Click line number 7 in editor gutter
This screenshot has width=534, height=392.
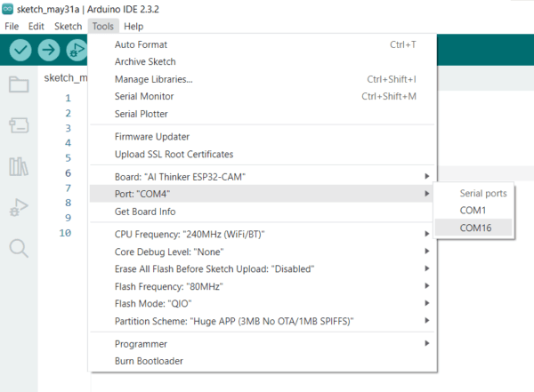(x=69, y=188)
